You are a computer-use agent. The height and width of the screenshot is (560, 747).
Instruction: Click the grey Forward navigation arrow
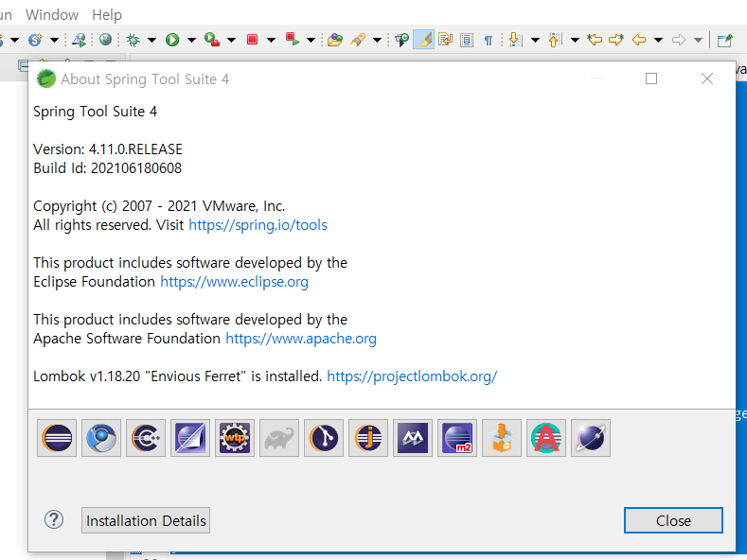tap(679, 40)
